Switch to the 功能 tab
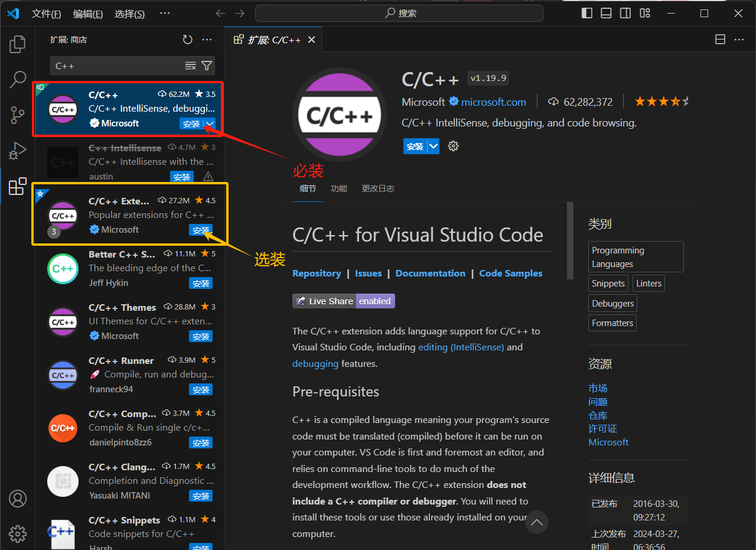 point(339,188)
